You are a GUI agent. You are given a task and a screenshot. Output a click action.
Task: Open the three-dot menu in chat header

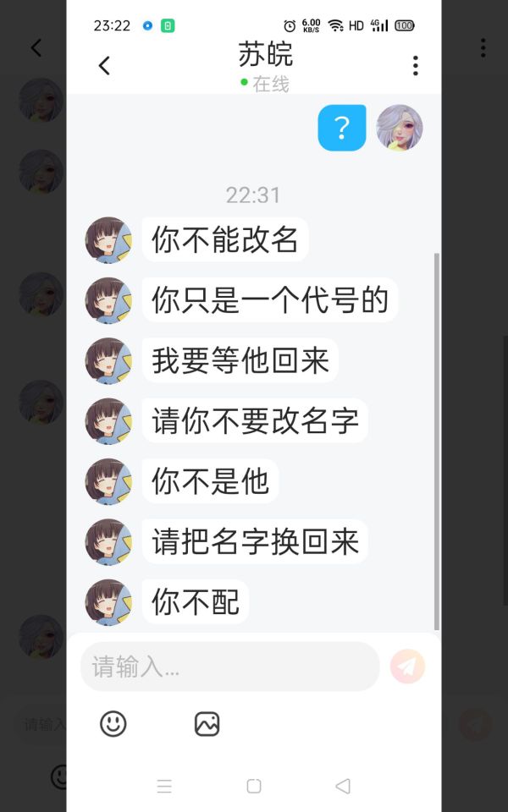[x=415, y=66]
